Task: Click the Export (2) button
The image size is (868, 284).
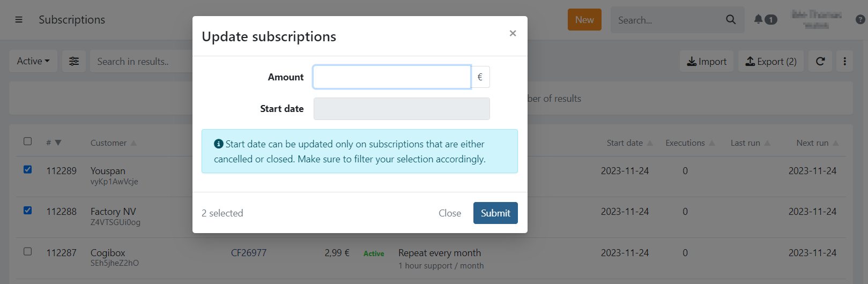Action: point(771,62)
